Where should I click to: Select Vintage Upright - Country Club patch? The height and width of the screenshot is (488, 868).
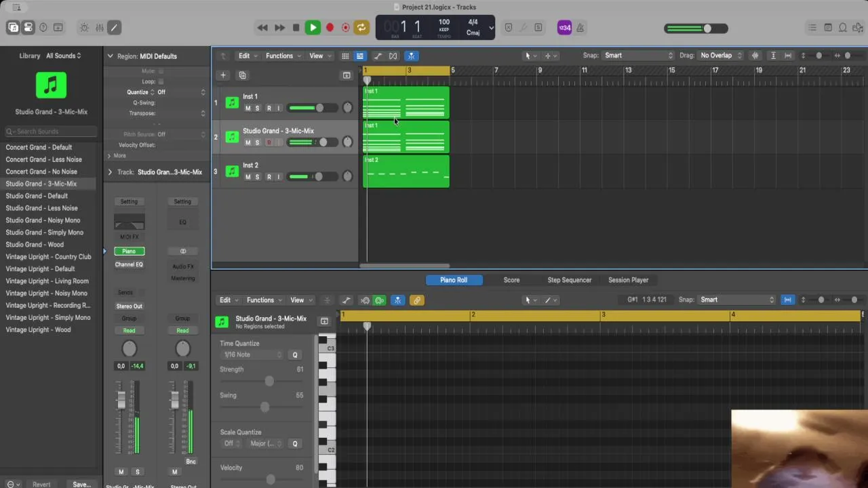point(49,257)
